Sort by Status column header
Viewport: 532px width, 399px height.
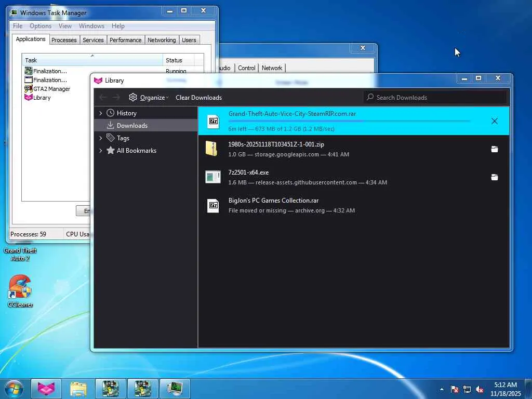point(179,60)
